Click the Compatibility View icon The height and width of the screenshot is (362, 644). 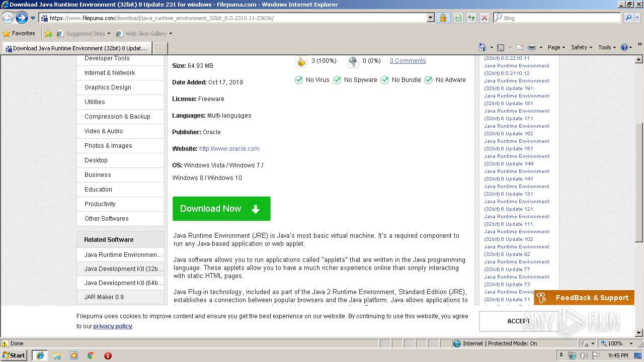(x=458, y=18)
